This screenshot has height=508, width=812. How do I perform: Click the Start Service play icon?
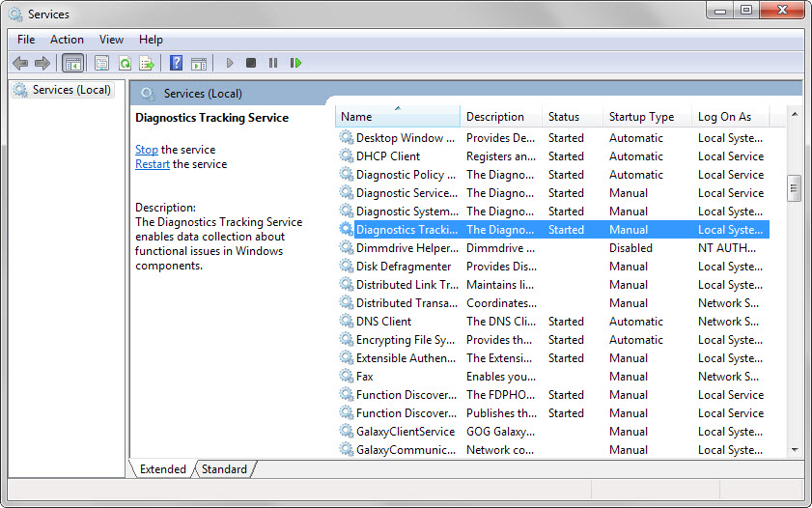click(x=230, y=63)
